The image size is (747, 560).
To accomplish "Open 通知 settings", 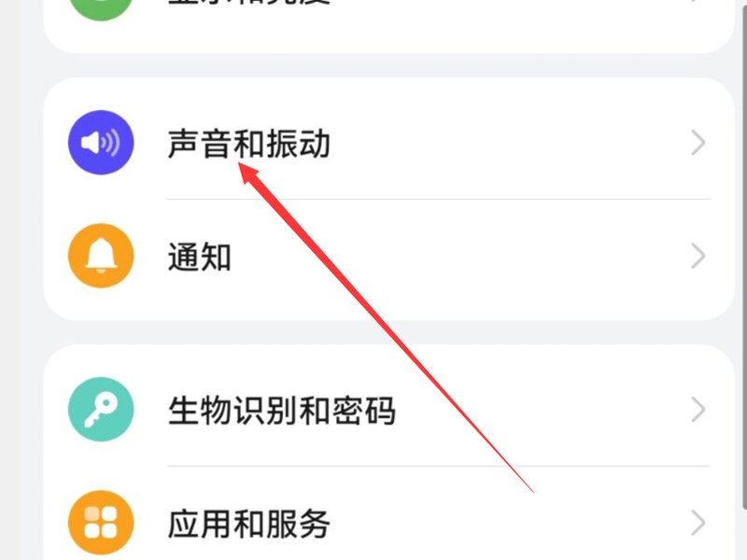I will pyautogui.click(x=200, y=257).
